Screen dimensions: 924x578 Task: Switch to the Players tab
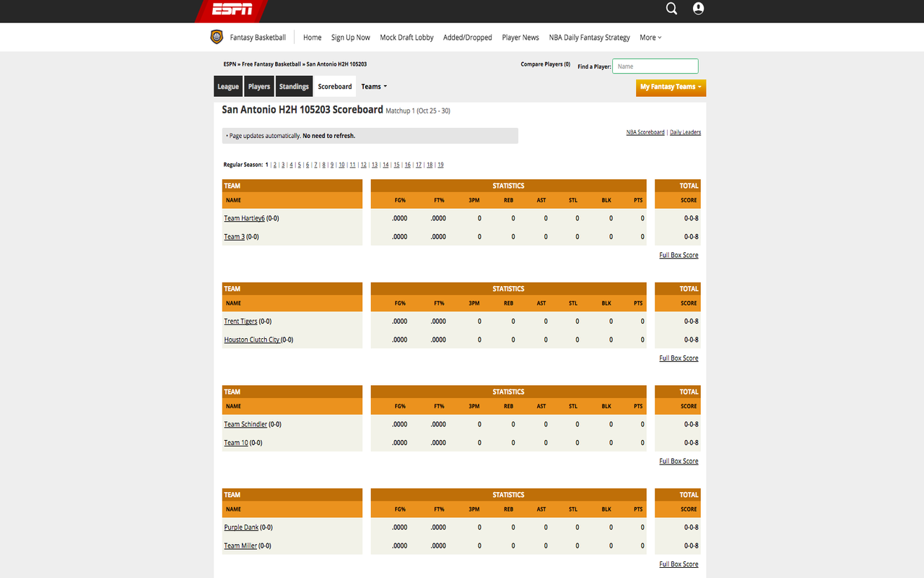259,87
